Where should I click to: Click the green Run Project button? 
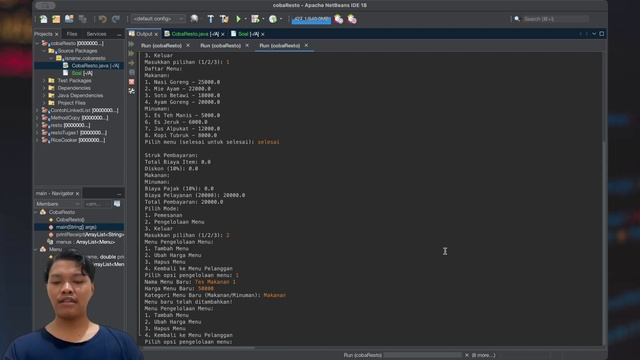pyautogui.click(x=238, y=19)
